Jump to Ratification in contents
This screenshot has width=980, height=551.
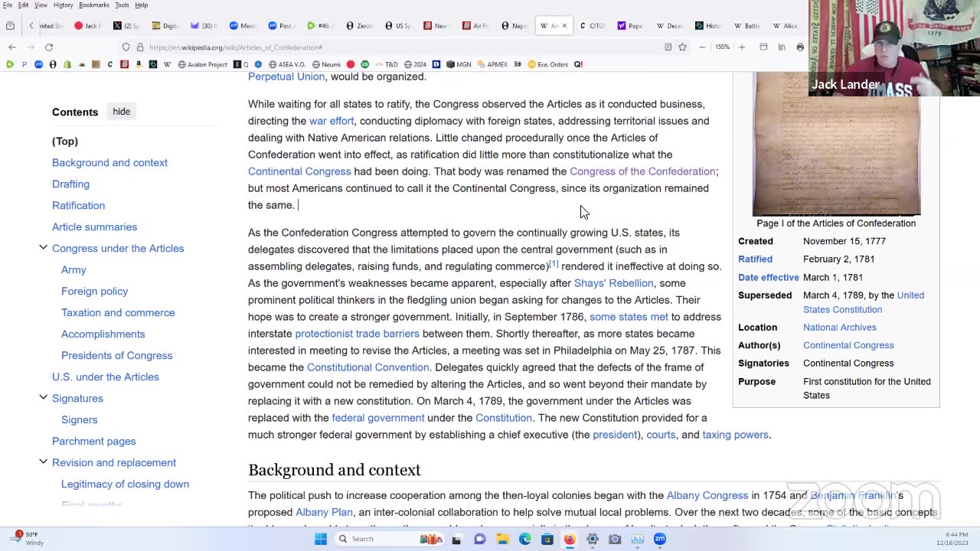point(78,205)
